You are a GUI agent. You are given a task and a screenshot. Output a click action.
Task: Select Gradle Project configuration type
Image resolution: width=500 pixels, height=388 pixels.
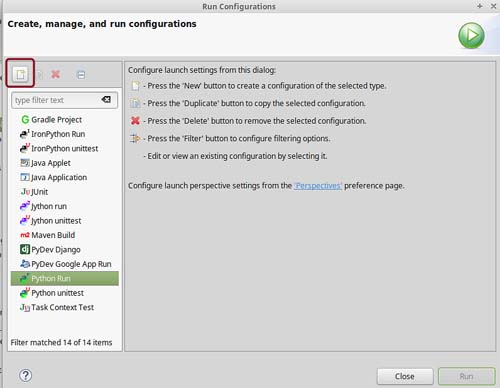pos(64,119)
